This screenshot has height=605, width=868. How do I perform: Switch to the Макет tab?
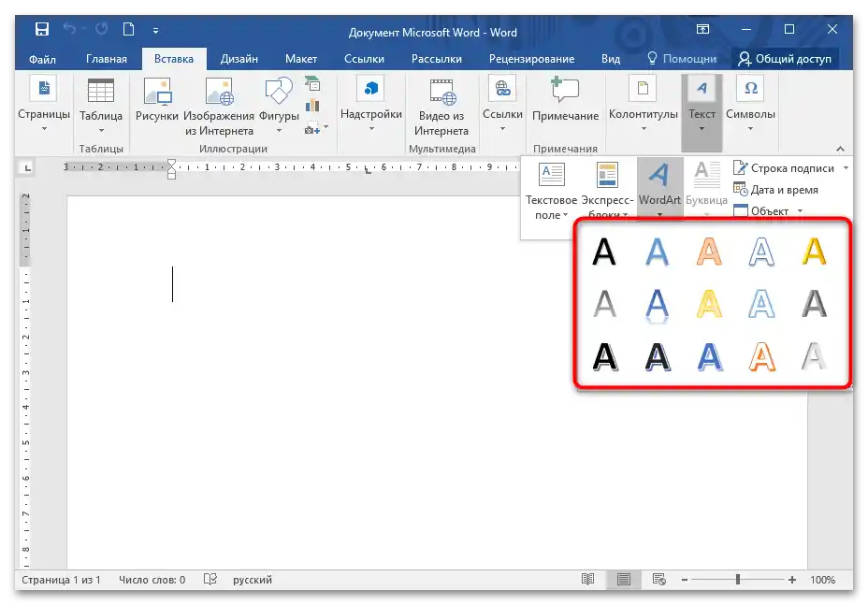pyautogui.click(x=301, y=59)
